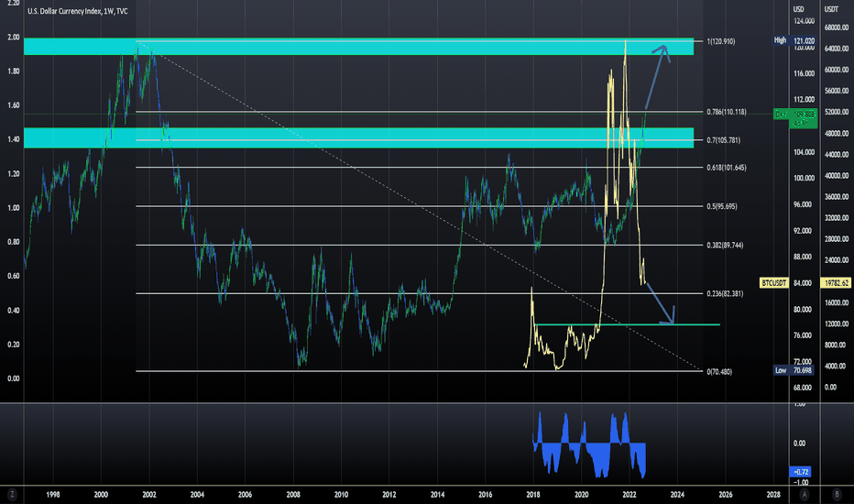Screen dimensions: 854x504
Task: Select the 0.236(82.381) Fibonacci level label
Action: pos(725,293)
